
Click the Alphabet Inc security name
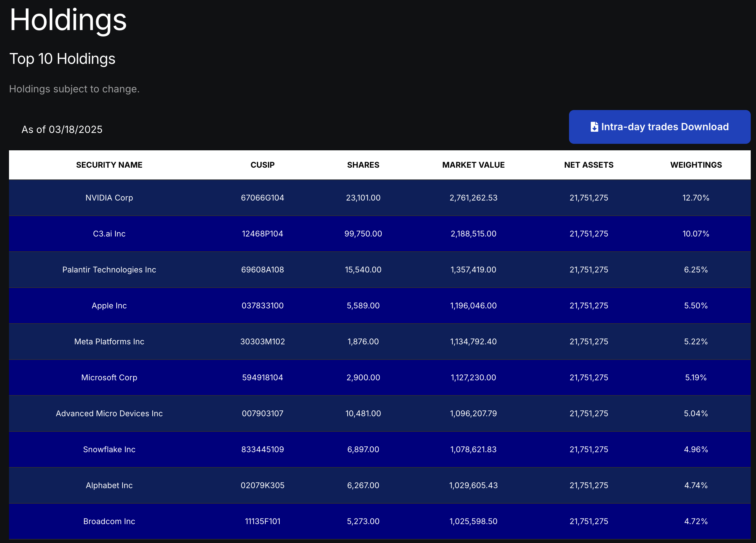pyautogui.click(x=109, y=486)
